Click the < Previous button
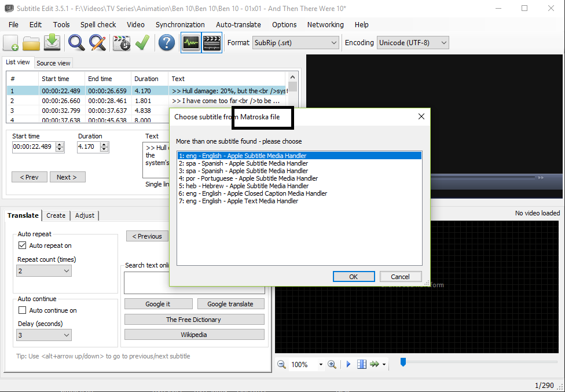 click(147, 236)
